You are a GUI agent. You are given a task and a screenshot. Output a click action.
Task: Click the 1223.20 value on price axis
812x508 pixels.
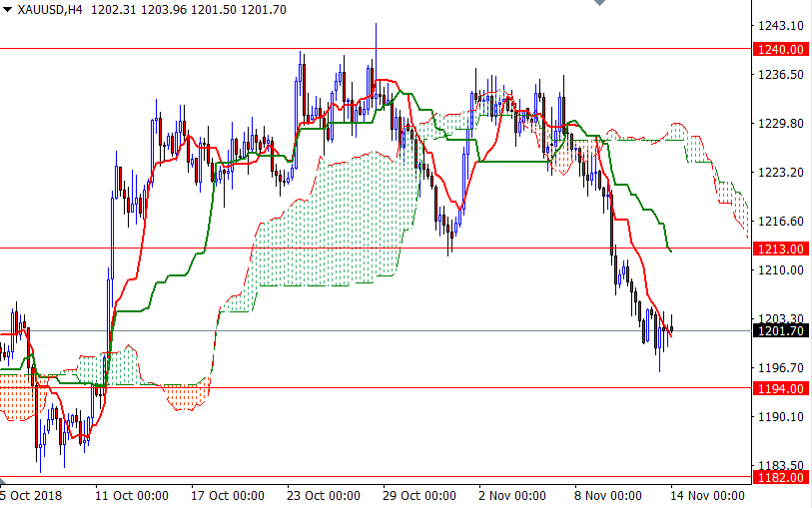780,173
